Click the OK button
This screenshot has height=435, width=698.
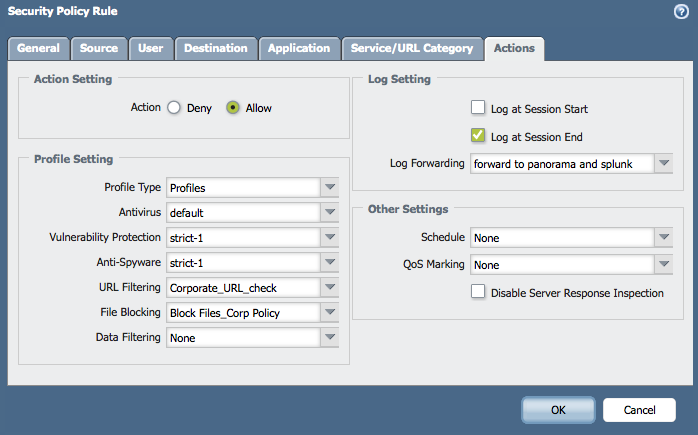(558, 410)
